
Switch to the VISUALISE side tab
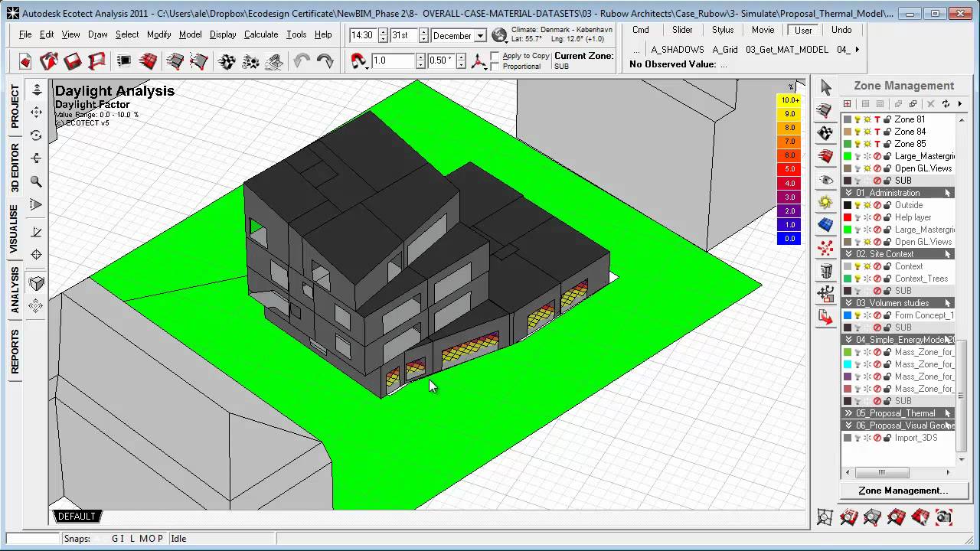point(15,228)
